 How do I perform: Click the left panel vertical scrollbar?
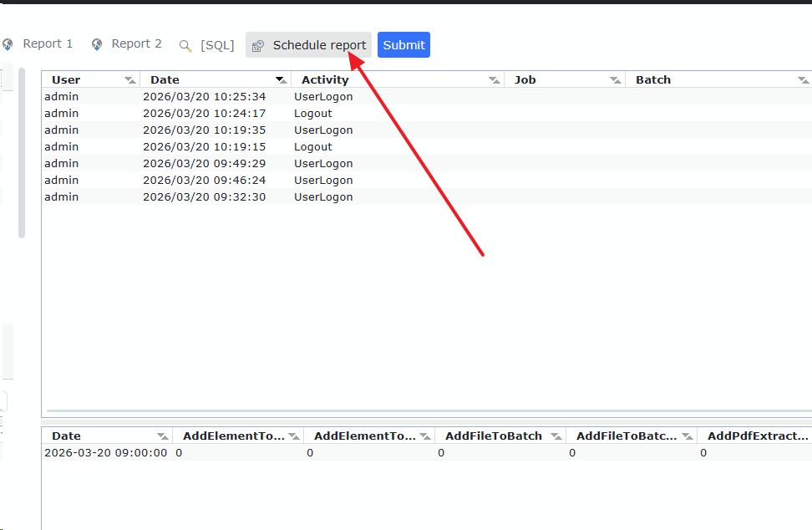[22, 150]
